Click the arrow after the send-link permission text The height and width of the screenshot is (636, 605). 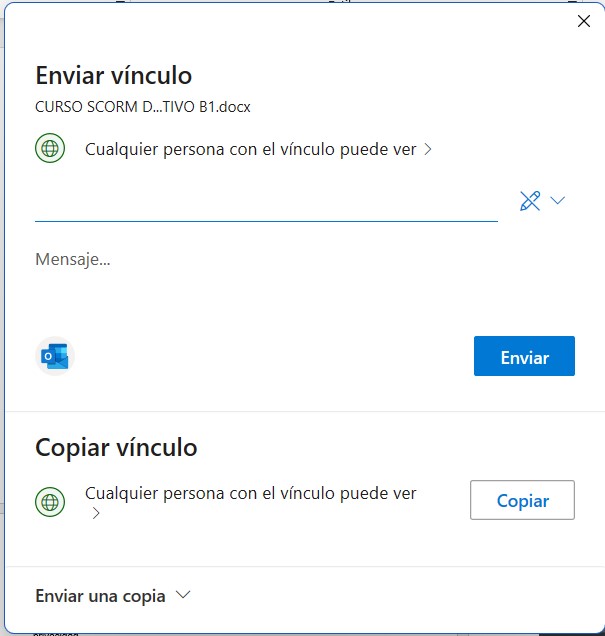[428, 150]
